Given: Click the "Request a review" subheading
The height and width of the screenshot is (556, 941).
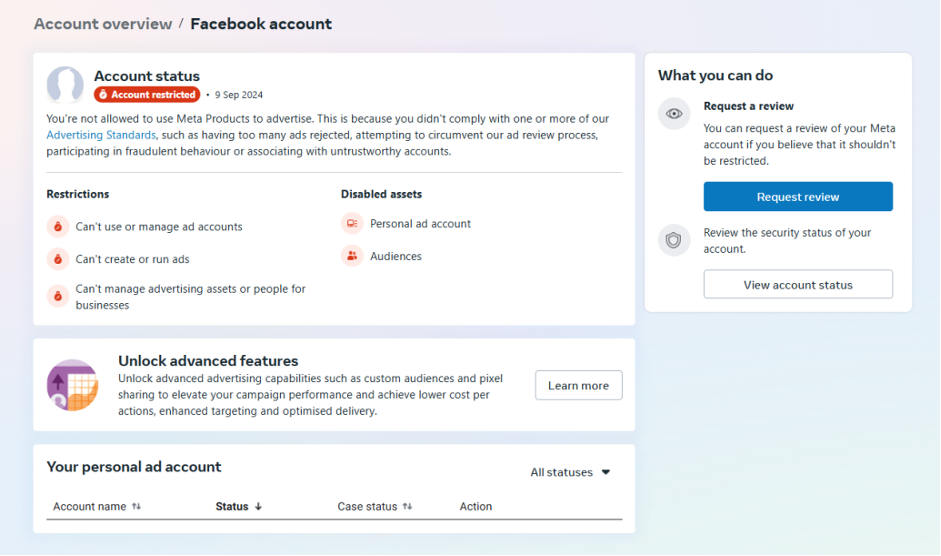Looking at the screenshot, I should click(748, 106).
